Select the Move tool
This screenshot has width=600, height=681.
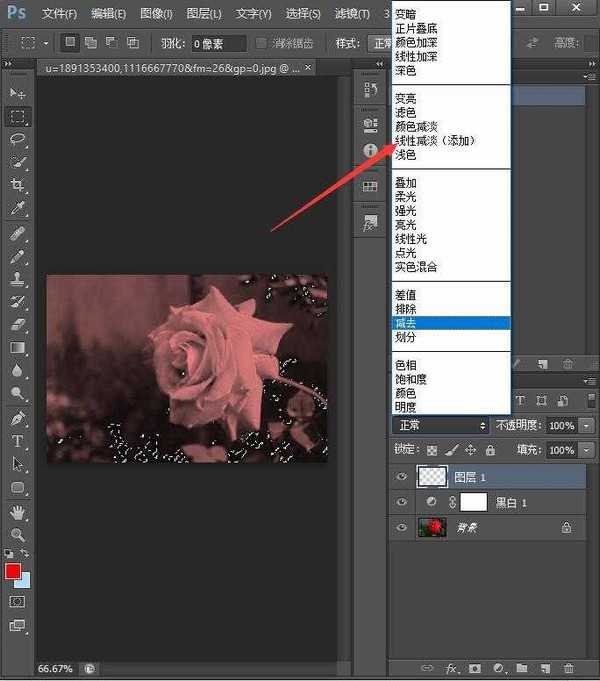click(x=18, y=93)
